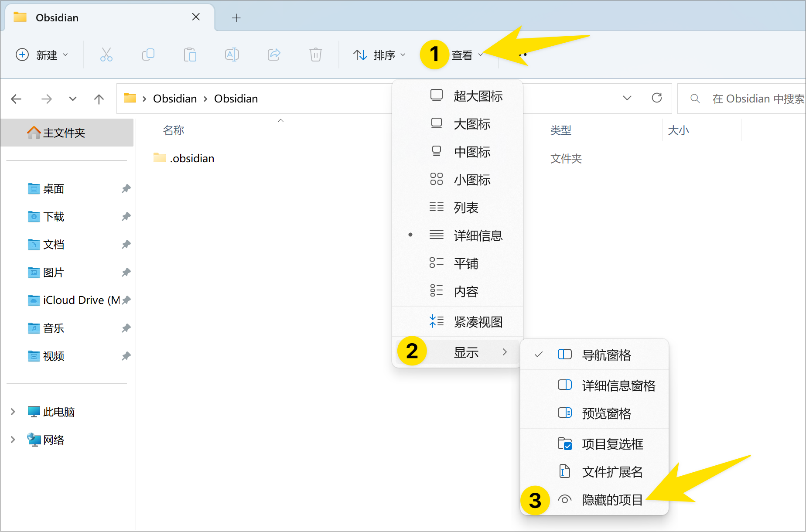The height and width of the screenshot is (532, 806).
Task: Open iCloud Drive in sidebar
Action: [73, 300]
